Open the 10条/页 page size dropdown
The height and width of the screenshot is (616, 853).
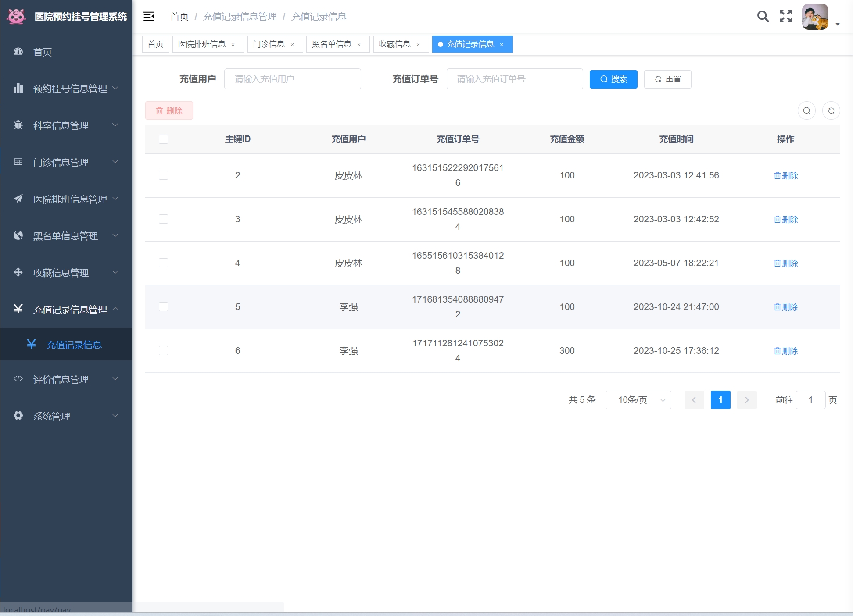tap(638, 400)
